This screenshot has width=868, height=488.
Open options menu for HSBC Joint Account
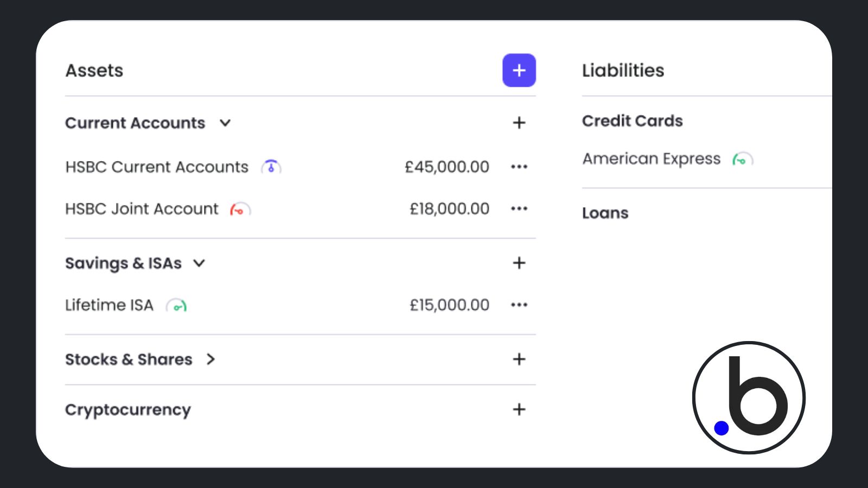coord(519,208)
